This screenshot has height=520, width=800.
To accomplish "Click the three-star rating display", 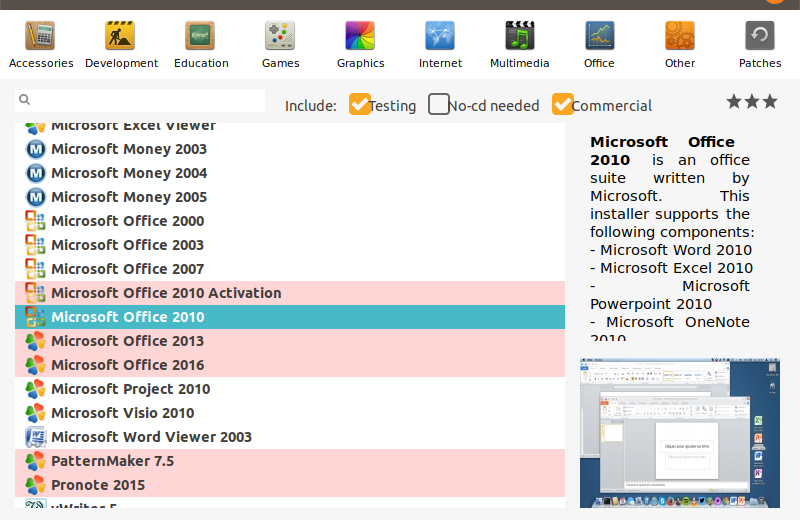I will pyautogui.click(x=751, y=102).
